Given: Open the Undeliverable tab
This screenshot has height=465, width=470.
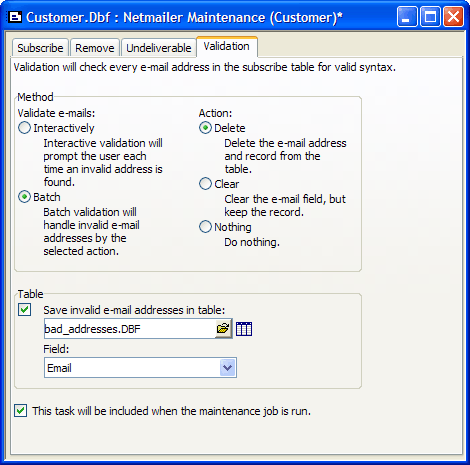Looking at the screenshot, I should point(159,48).
